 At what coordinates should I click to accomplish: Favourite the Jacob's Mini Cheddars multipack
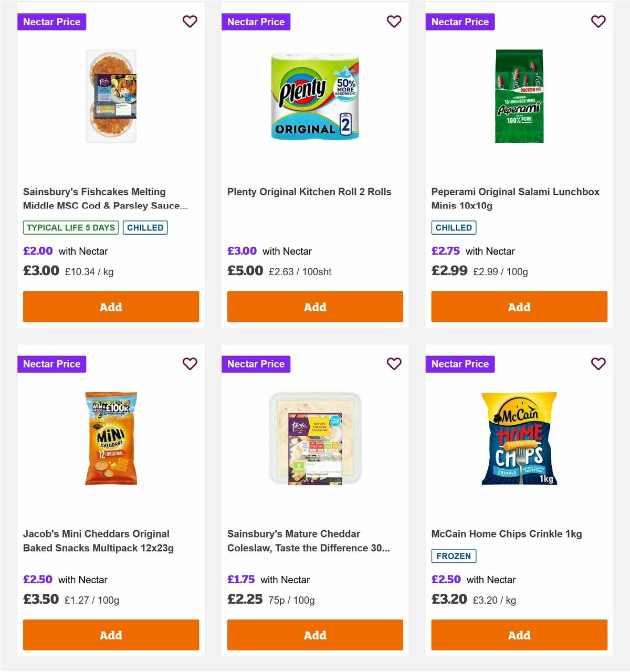coord(190,364)
